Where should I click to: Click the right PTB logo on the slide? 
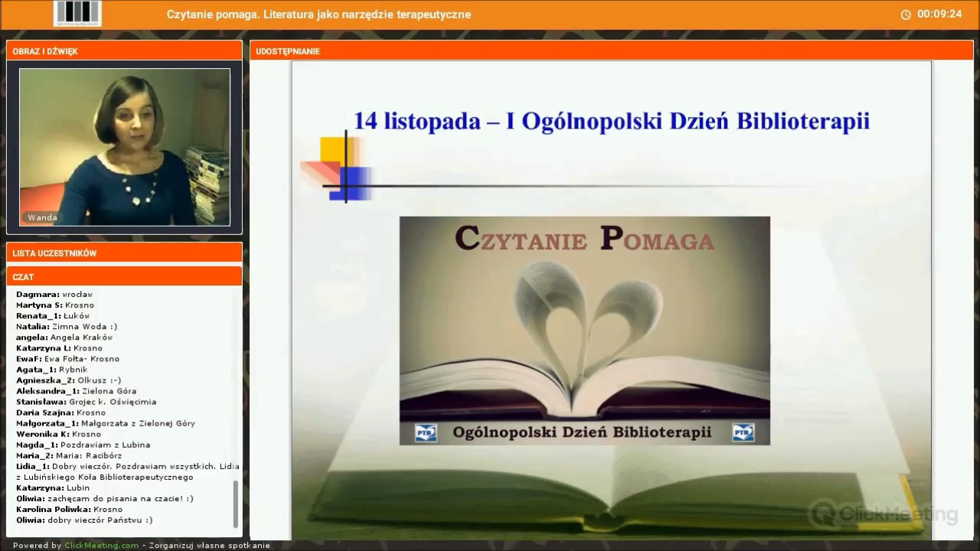click(x=743, y=433)
